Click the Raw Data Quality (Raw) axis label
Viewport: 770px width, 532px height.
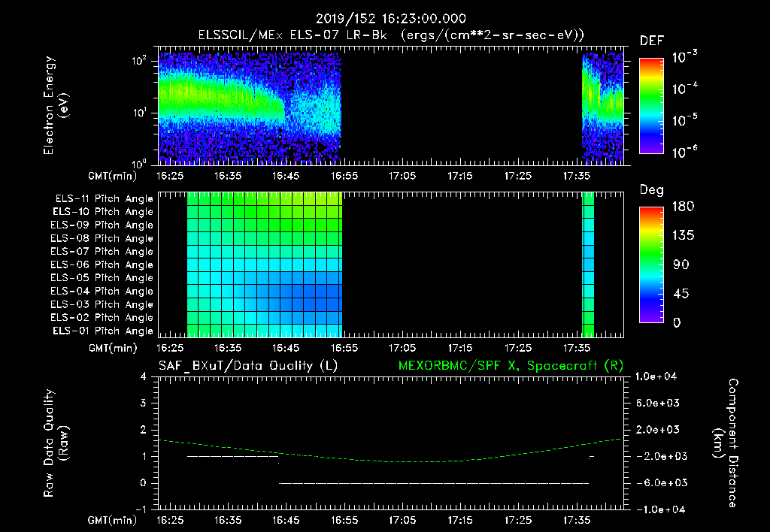click(56, 443)
